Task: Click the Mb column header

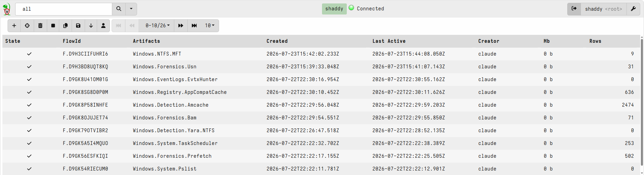Action: point(547,41)
